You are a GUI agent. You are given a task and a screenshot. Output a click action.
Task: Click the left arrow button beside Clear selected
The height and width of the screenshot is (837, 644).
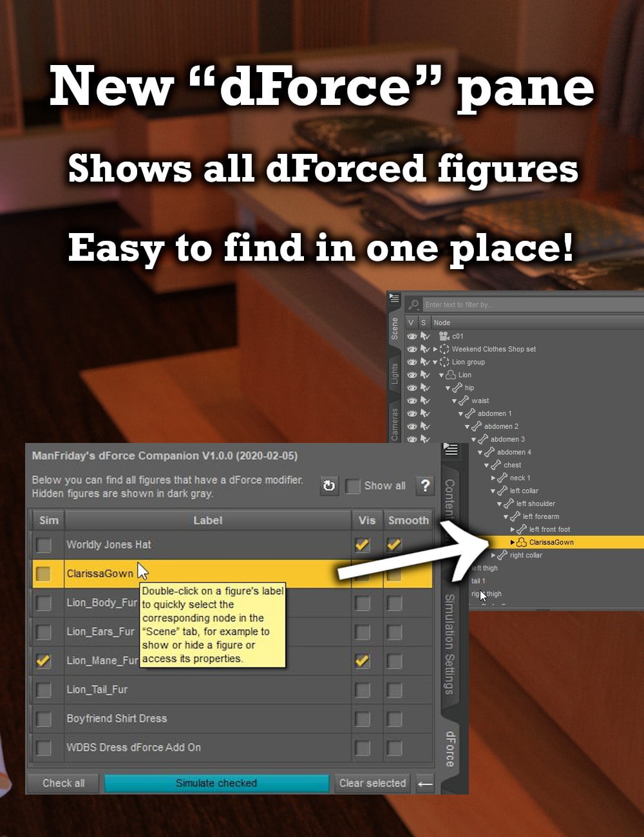click(x=425, y=784)
